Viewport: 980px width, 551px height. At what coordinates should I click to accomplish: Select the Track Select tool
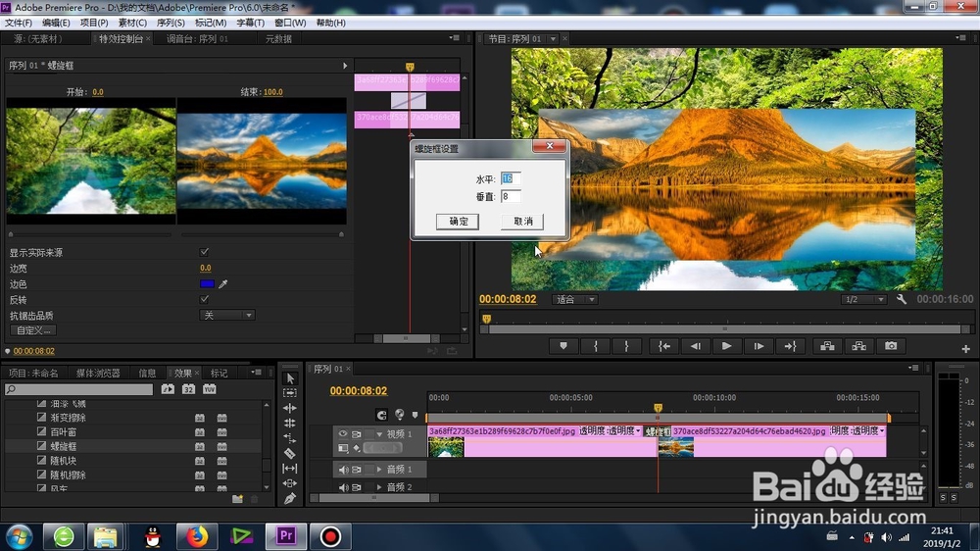coord(290,393)
